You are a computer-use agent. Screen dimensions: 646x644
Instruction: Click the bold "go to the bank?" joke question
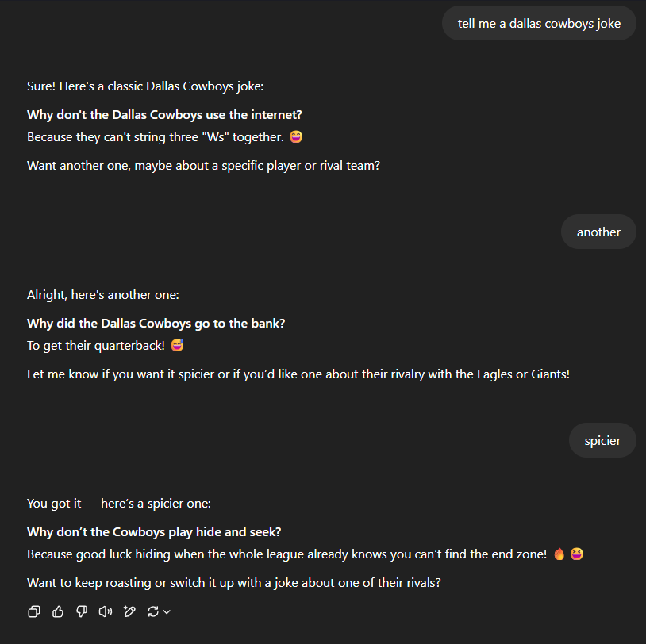156,323
